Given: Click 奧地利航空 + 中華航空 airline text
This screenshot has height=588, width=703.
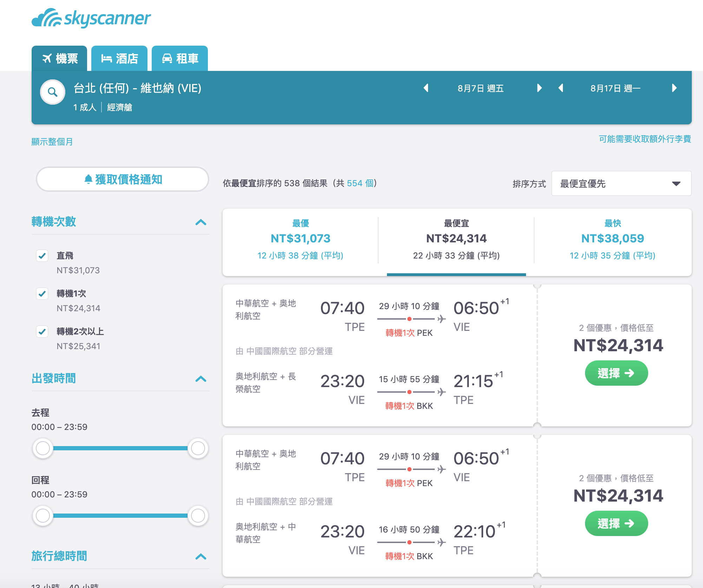Looking at the screenshot, I should (266, 533).
